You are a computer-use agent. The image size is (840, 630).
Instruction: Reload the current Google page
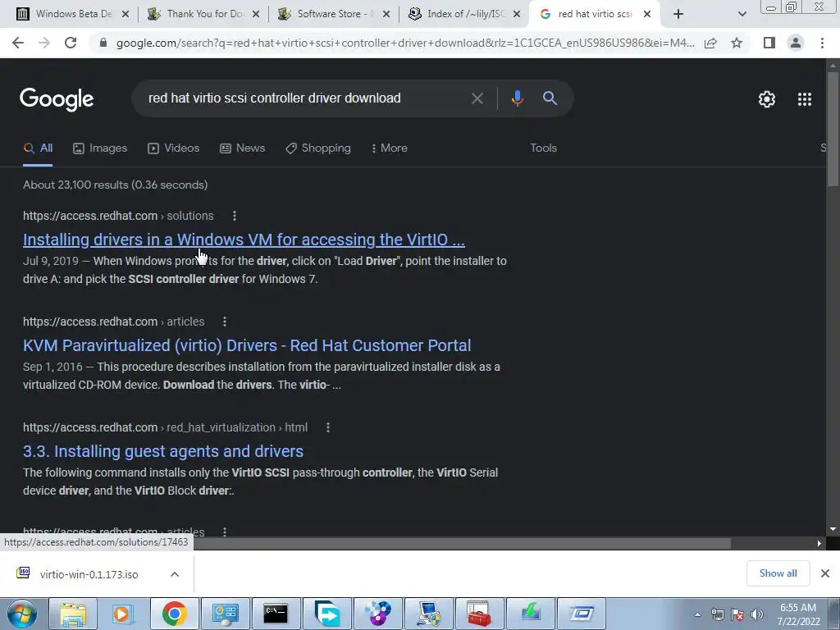pyautogui.click(x=71, y=43)
